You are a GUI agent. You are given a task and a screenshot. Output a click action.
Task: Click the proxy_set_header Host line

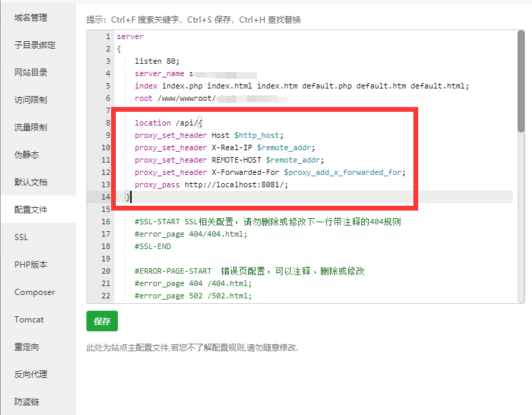click(209, 135)
